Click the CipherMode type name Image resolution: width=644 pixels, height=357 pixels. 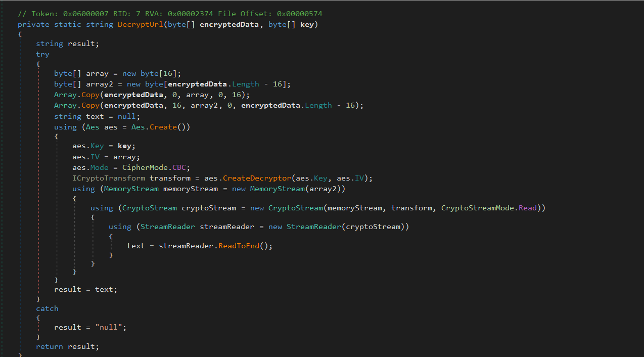145,167
